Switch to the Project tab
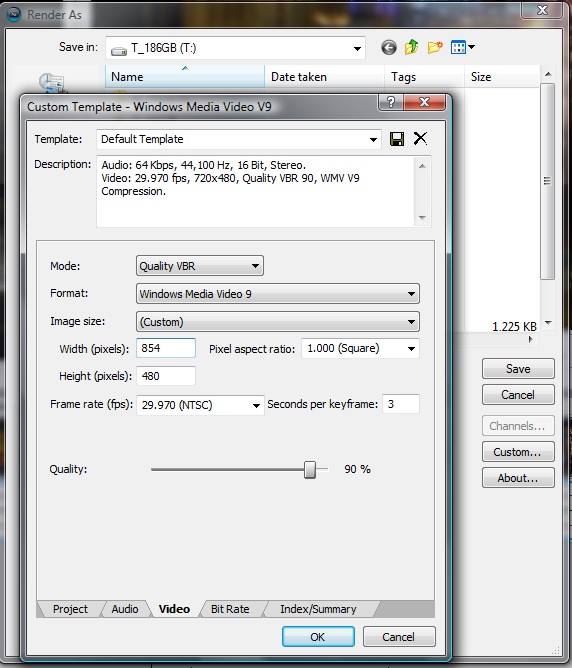572x668 pixels. 70,609
